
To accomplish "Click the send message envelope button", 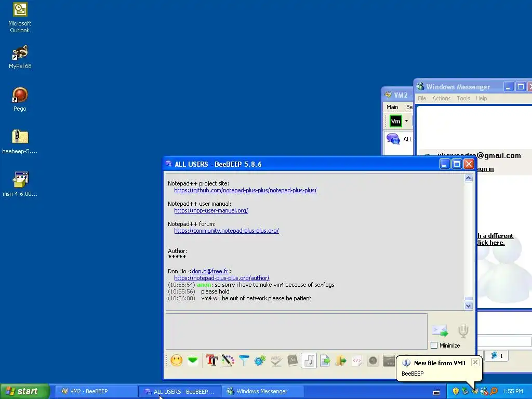I will pyautogui.click(x=440, y=330).
